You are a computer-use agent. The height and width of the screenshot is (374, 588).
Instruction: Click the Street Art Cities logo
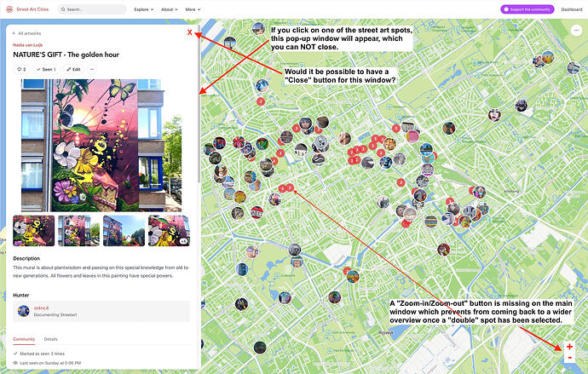tap(27, 9)
